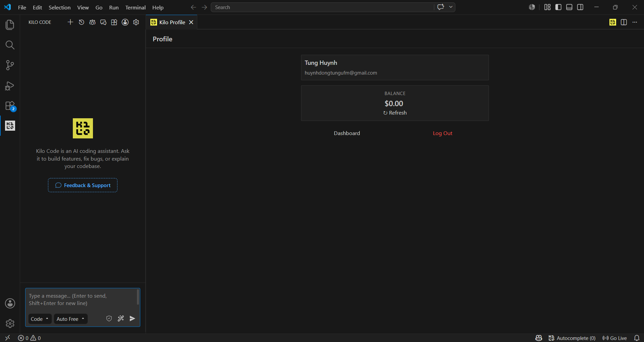
Task: Focus the Kilo Code message input box
Action: 81,300
